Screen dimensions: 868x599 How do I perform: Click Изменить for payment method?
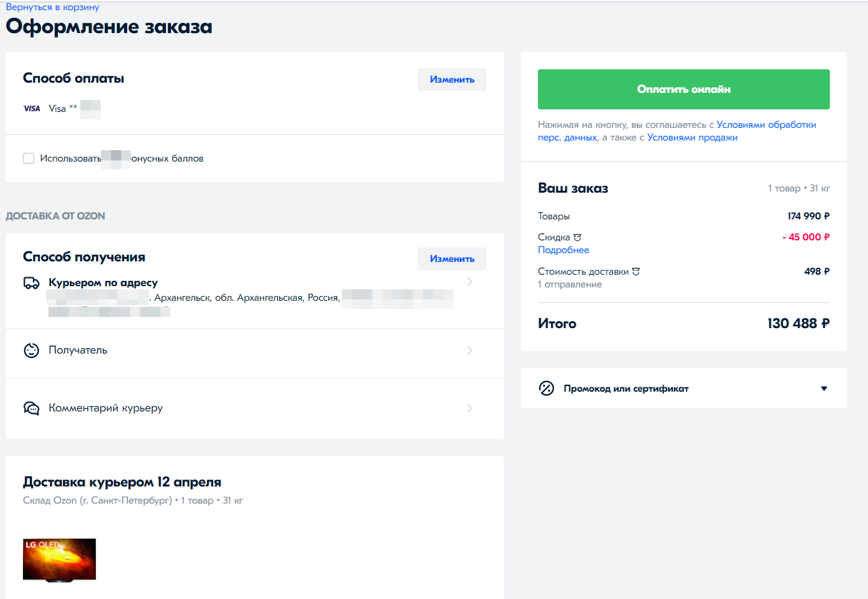pos(451,79)
